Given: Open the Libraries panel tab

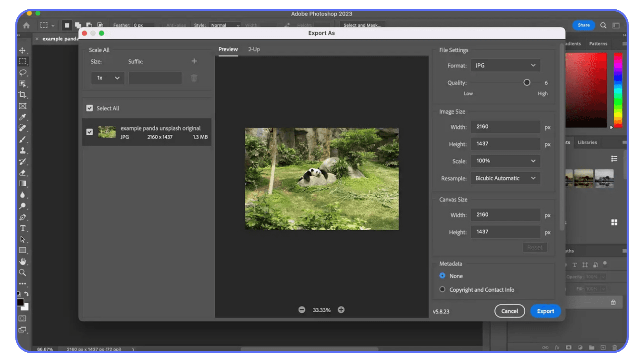Looking at the screenshot, I should click(587, 142).
